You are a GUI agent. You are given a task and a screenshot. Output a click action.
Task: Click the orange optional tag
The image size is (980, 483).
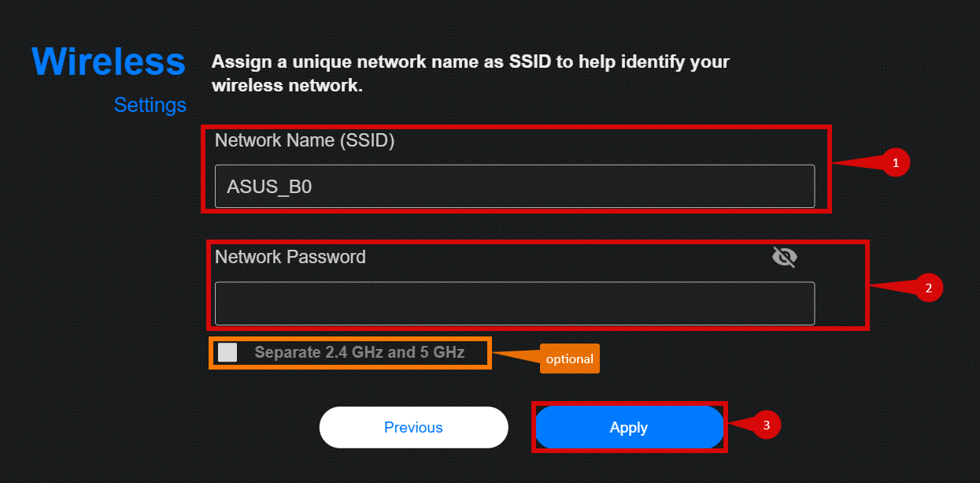tap(569, 359)
